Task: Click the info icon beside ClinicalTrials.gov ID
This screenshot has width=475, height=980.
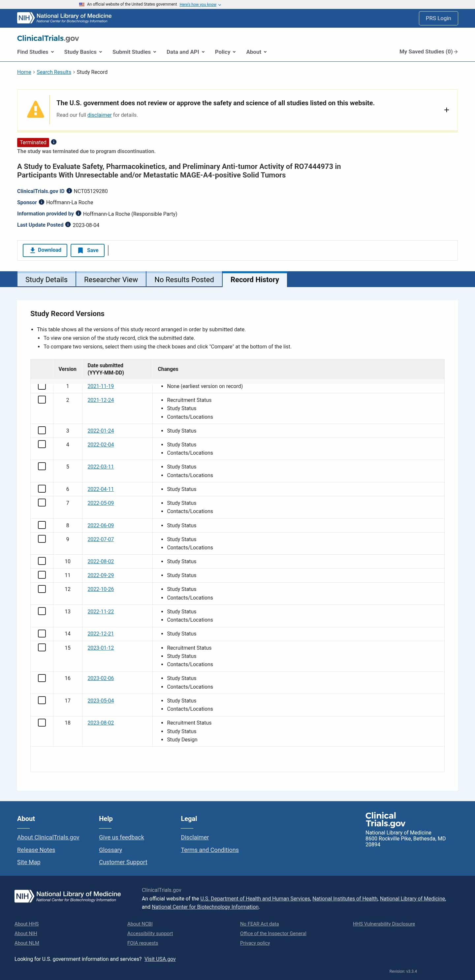Action: coord(69,191)
